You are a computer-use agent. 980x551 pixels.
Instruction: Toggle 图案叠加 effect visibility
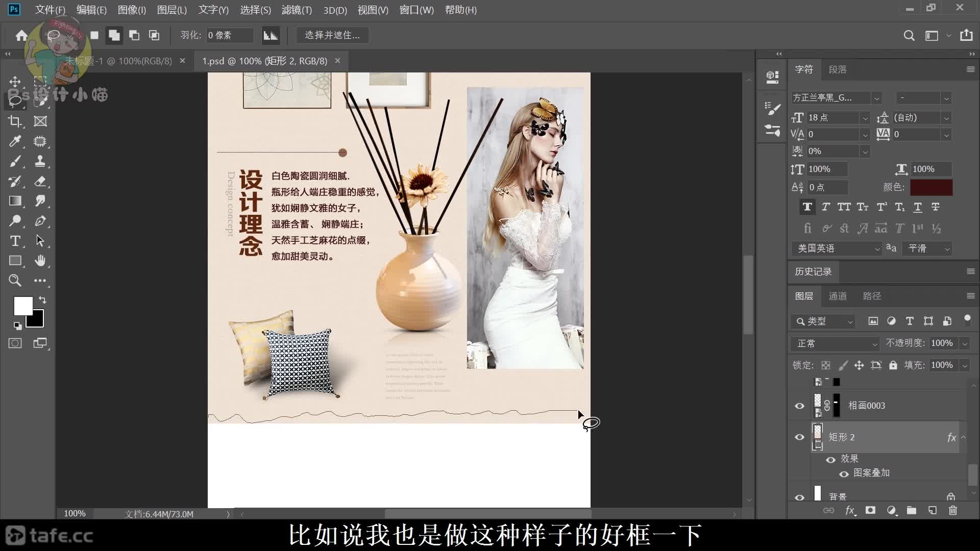click(844, 474)
